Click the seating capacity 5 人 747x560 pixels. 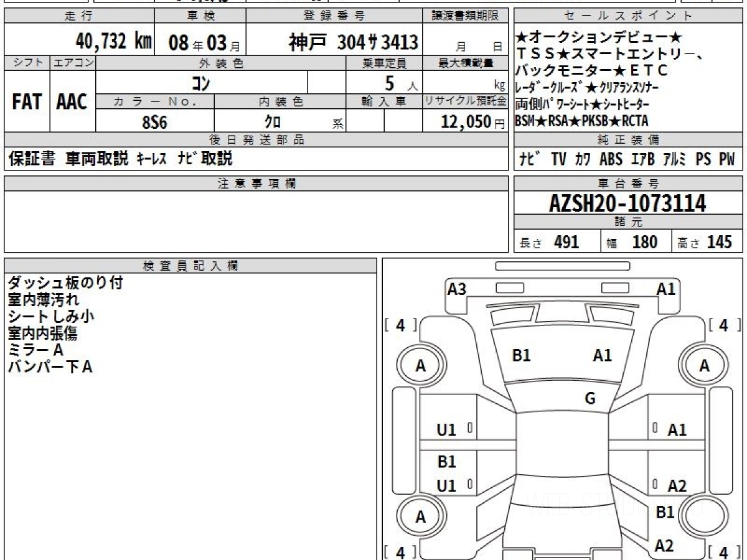click(401, 82)
